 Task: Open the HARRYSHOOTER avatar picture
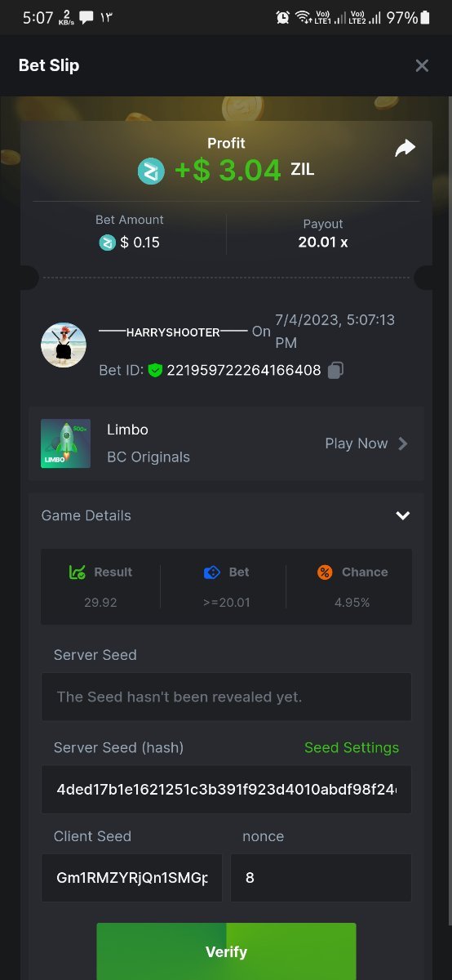64,345
